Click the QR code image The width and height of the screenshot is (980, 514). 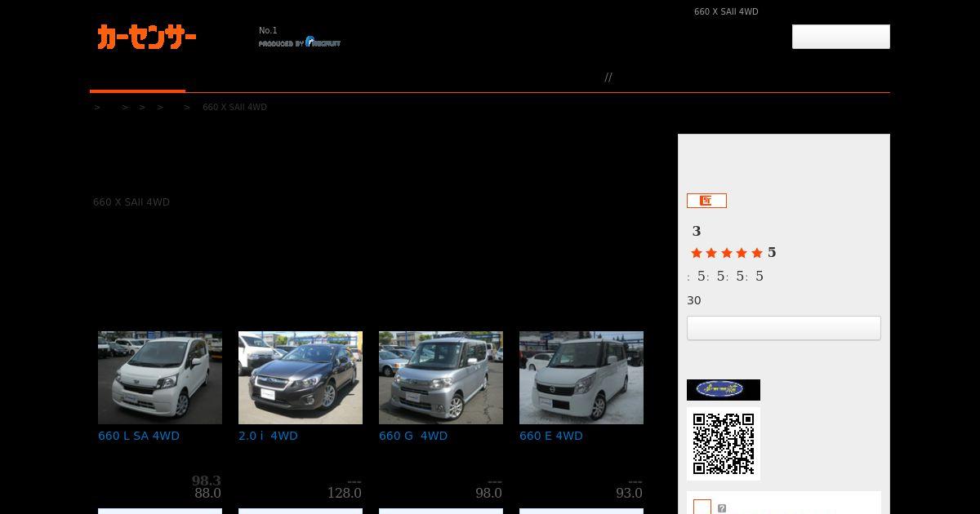[724, 444]
